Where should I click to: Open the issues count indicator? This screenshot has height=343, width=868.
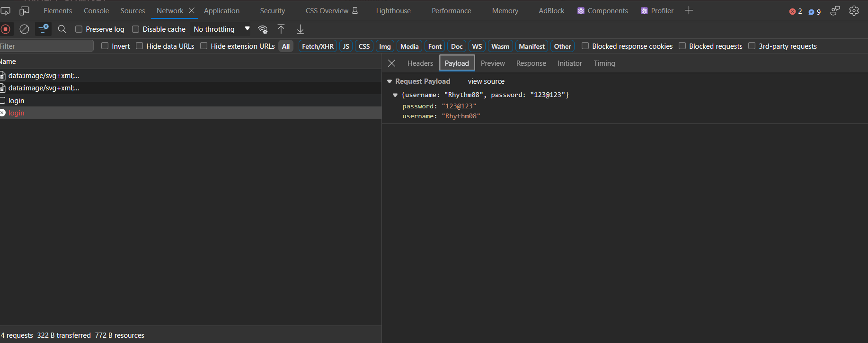(815, 11)
